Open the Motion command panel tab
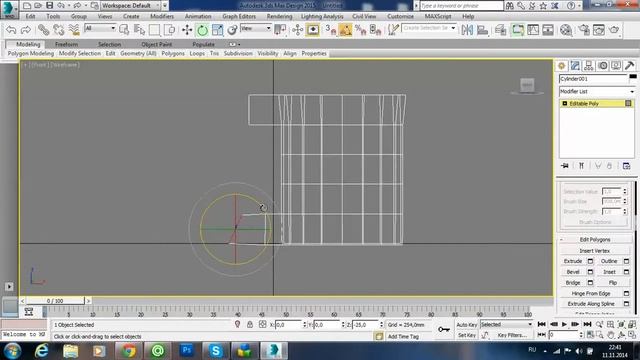This screenshot has width=640, height=360. point(602,66)
